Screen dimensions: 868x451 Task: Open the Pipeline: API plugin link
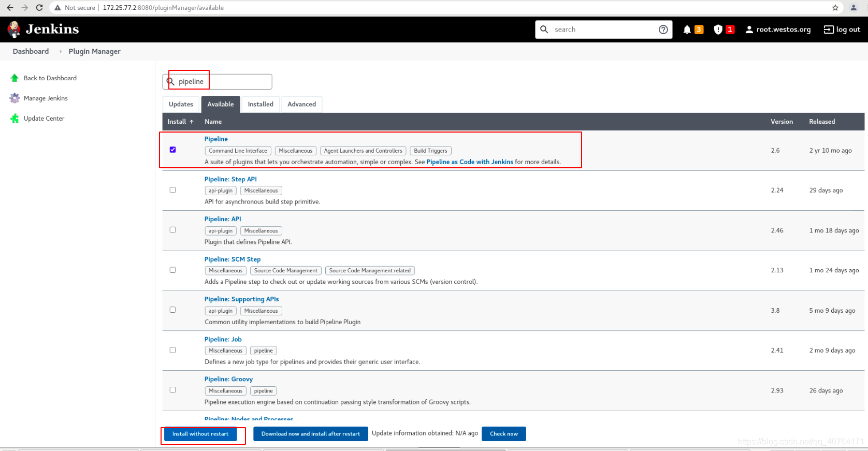(x=223, y=219)
